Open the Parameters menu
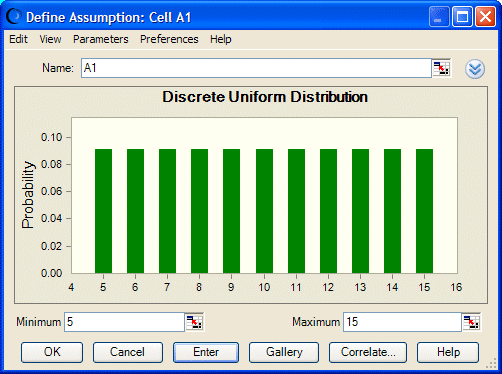The height and width of the screenshot is (374, 502). 101,39
